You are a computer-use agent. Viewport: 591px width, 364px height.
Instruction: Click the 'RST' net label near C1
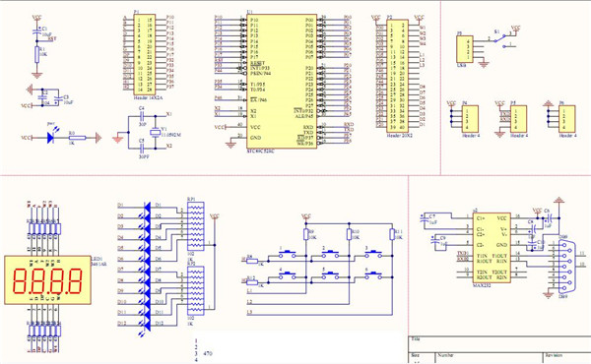tap(52, 38)
